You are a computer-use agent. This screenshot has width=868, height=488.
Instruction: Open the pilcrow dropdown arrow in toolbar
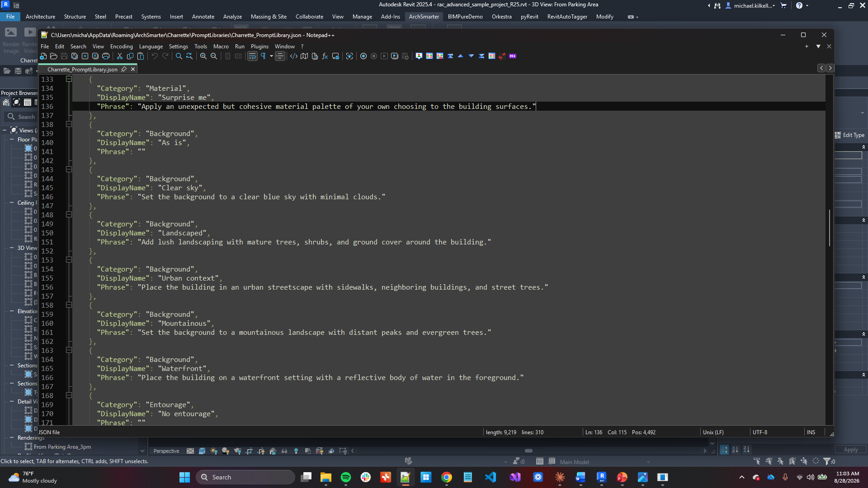(271, 56)
